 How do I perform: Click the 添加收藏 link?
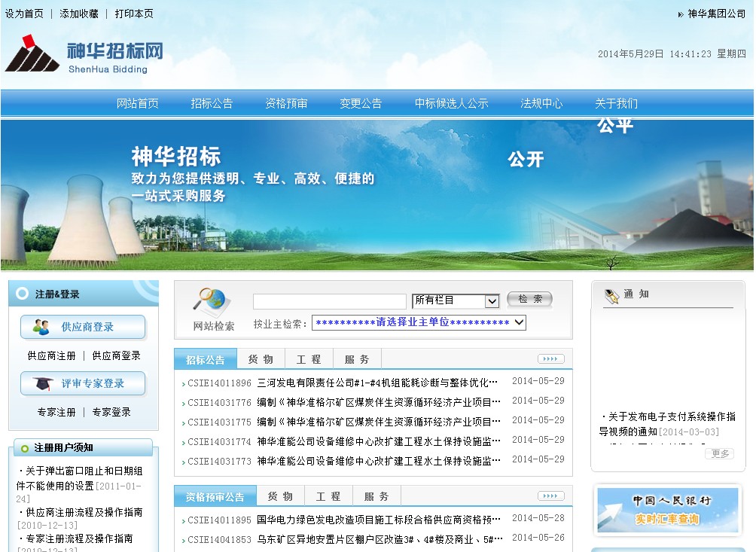pos(79,14)
